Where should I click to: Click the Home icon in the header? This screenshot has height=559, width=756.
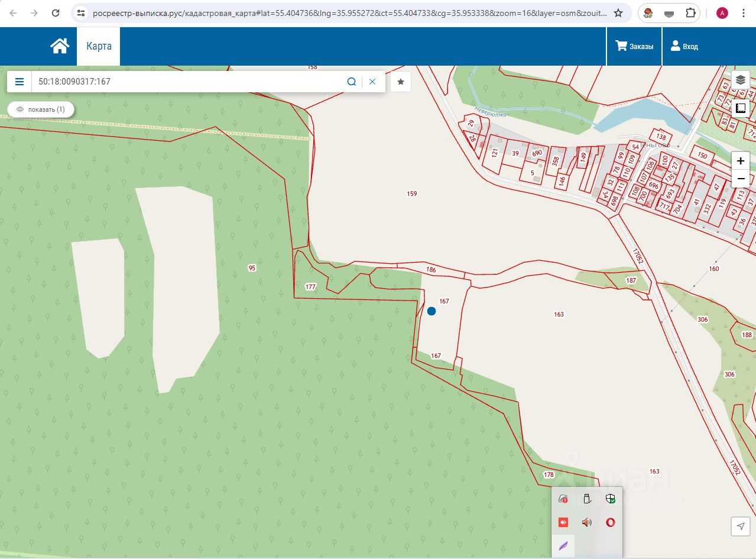(x=60, y=46)
